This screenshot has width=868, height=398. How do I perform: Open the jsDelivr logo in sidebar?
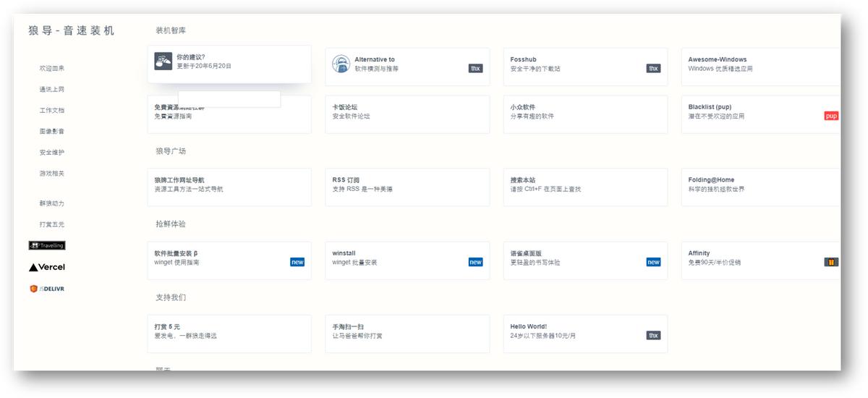pyautogui.click(x=47, y=289)
